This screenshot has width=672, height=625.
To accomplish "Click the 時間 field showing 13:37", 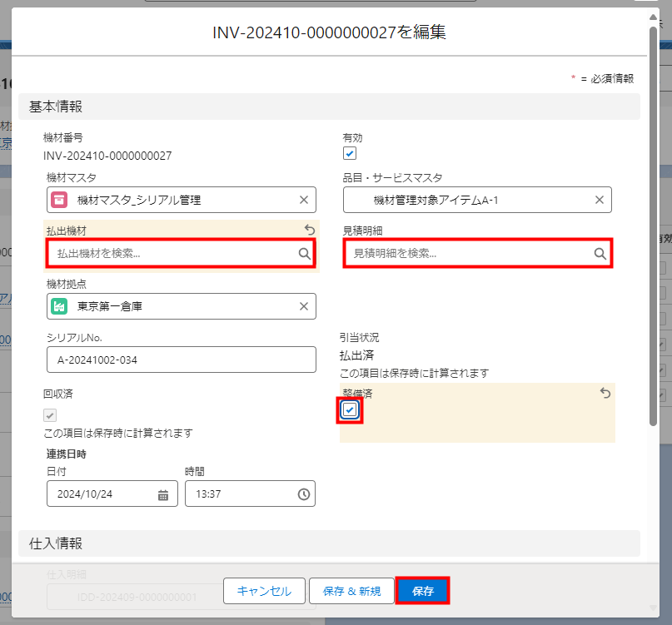I will [240, 494].
